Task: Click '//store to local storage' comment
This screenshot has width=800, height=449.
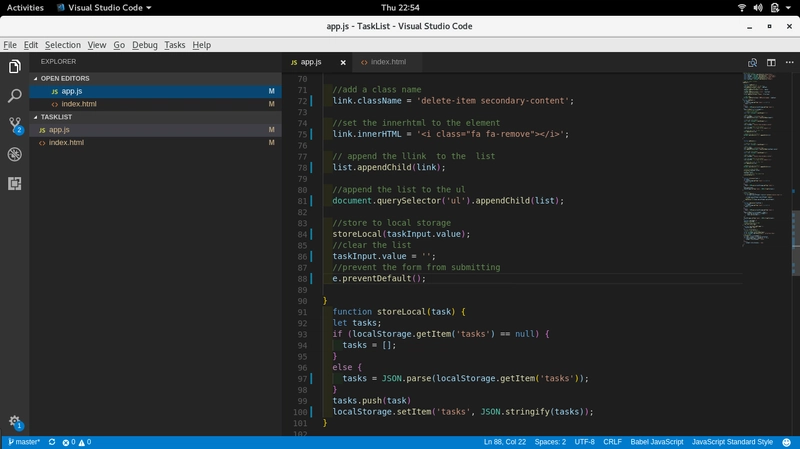Action: coord(391,223)
